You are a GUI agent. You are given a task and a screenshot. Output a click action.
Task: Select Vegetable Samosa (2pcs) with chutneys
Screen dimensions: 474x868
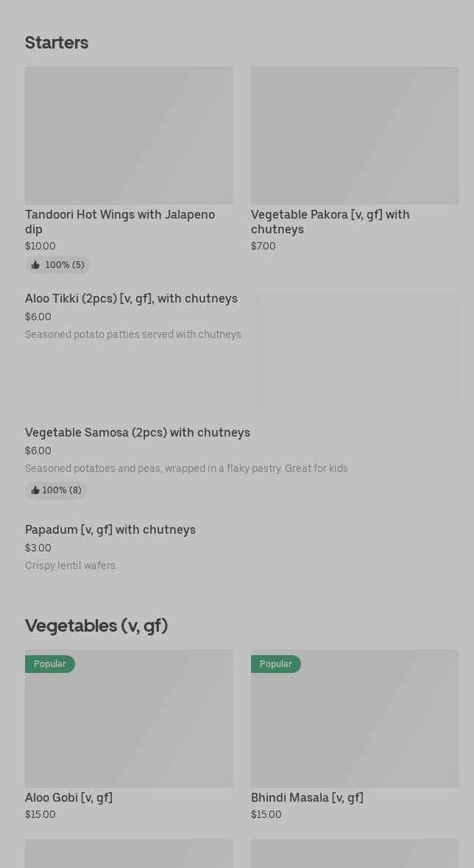pyautogui.click(x=138, y=433)
